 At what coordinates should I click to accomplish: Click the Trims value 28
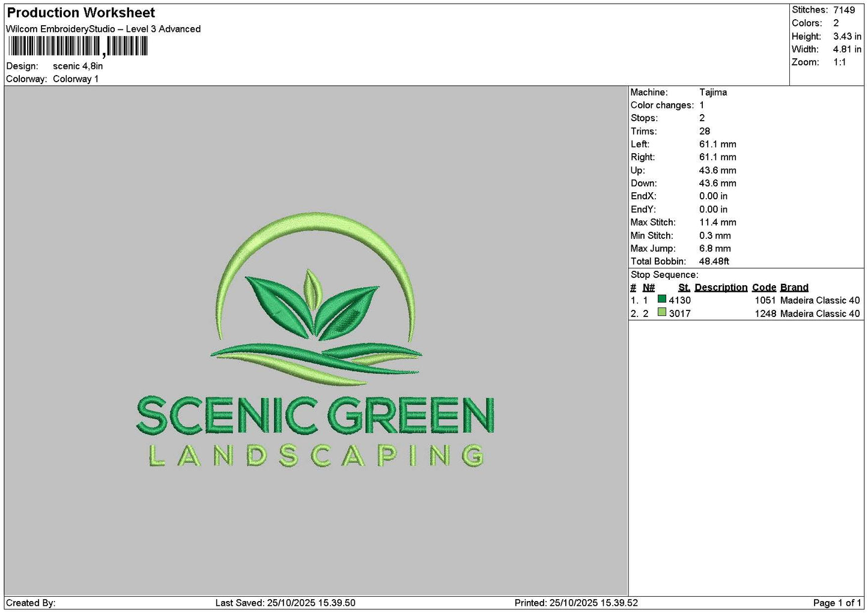pos(705,131)
